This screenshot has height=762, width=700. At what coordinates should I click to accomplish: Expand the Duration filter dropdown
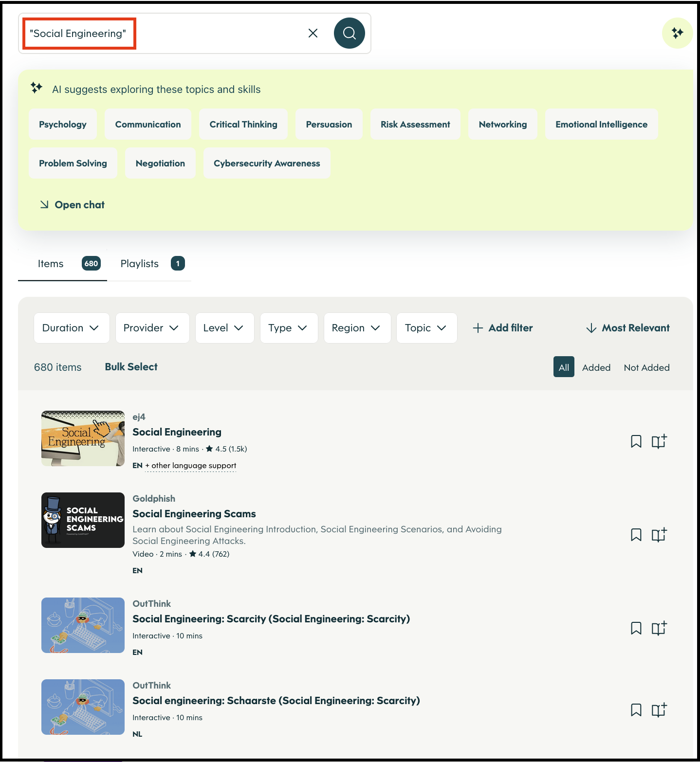pos(71,328)
